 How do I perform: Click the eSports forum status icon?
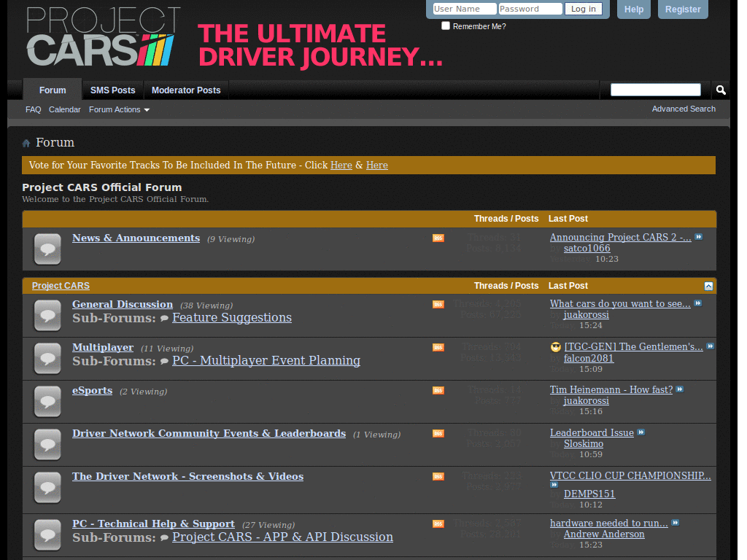click(x=47, y=402)
